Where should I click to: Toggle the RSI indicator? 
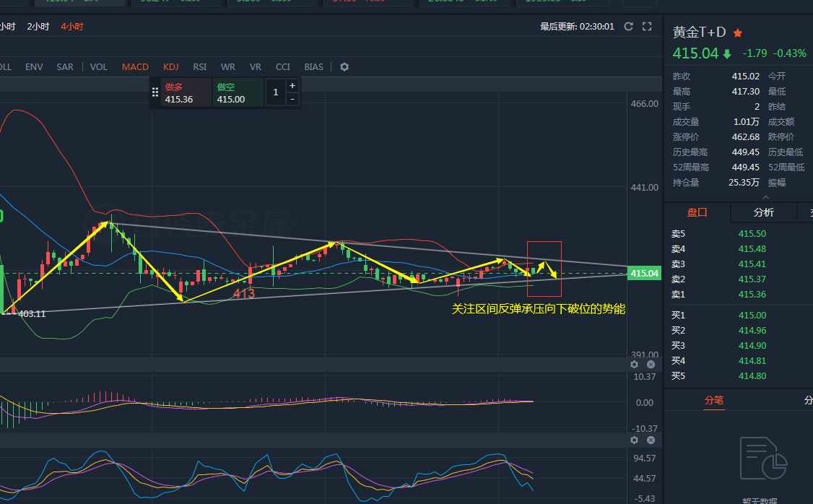(x=199, y=67)
